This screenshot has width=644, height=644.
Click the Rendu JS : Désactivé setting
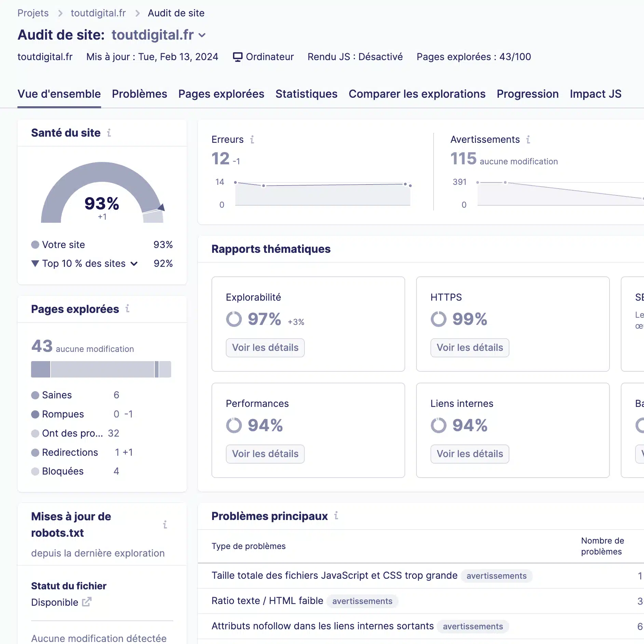point(355,57)
